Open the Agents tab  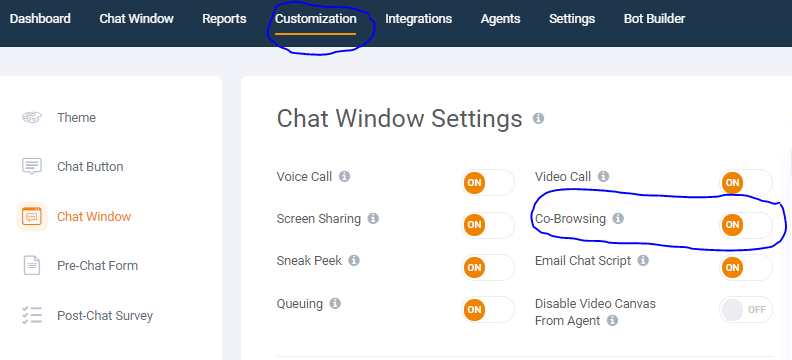[x=501, y=19]
